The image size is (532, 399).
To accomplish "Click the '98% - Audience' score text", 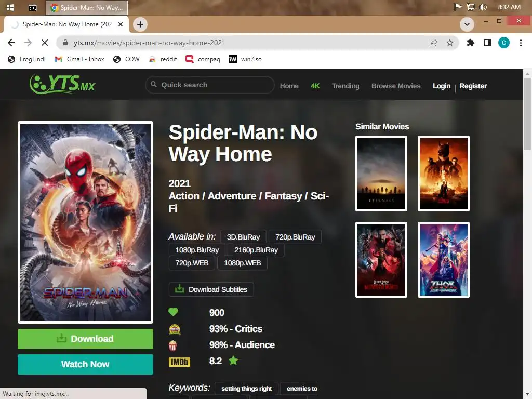I will coord(242,345).
